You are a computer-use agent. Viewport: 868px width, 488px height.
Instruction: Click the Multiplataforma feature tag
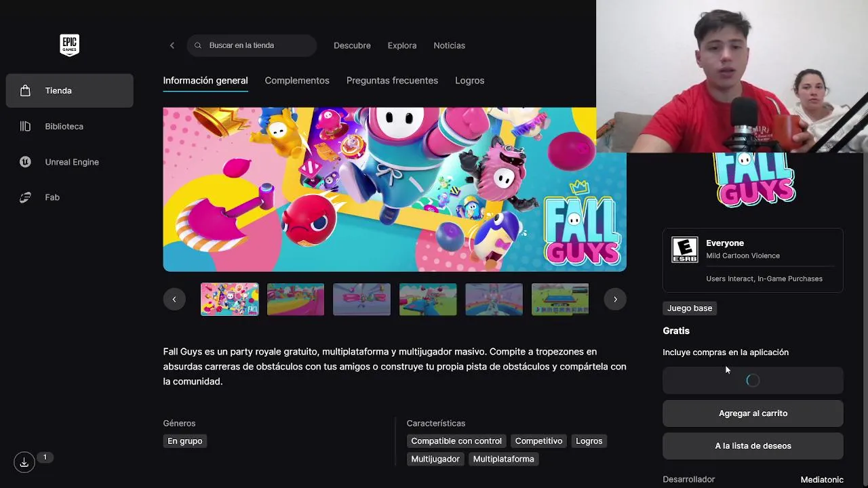point(503,459)
